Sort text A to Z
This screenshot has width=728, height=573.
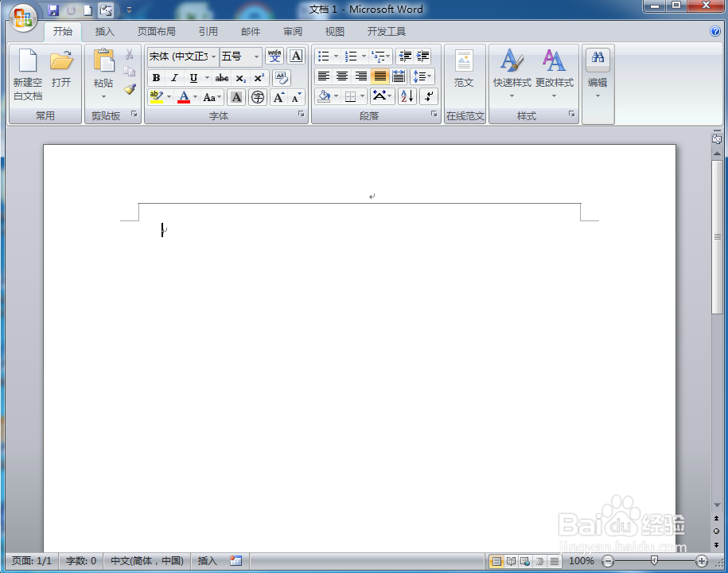(x=407, y=96)
